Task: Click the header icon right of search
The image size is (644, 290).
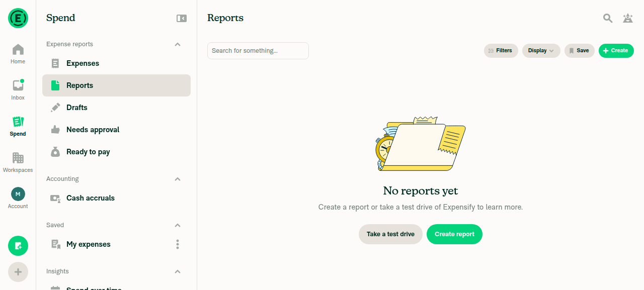Action: pyautogui.click(x=628, y=18)
